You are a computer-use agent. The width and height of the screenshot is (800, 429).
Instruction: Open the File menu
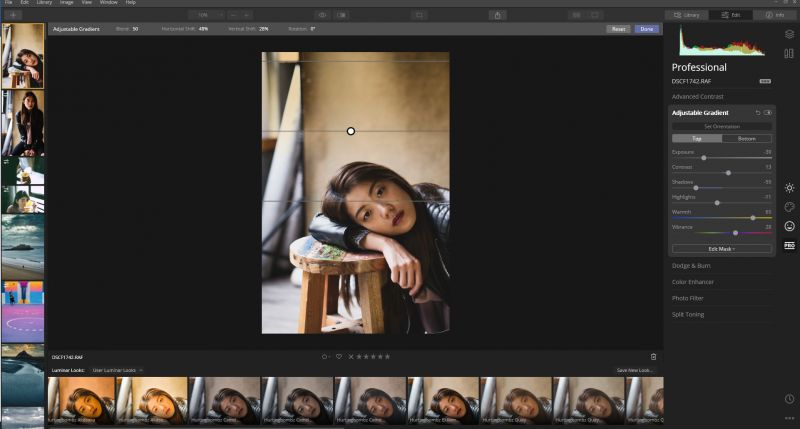point(9,3)
